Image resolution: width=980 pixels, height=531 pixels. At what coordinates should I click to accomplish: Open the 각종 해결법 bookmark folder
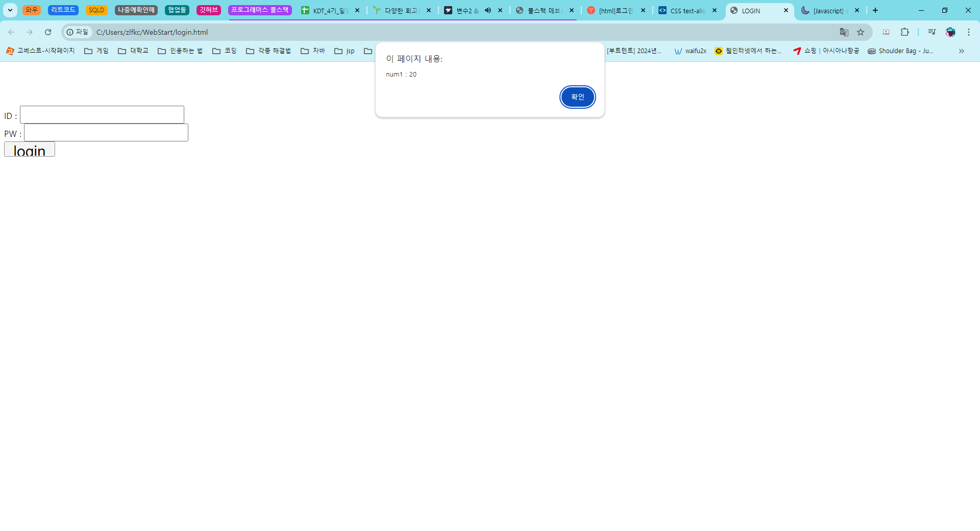pos(268,51)
